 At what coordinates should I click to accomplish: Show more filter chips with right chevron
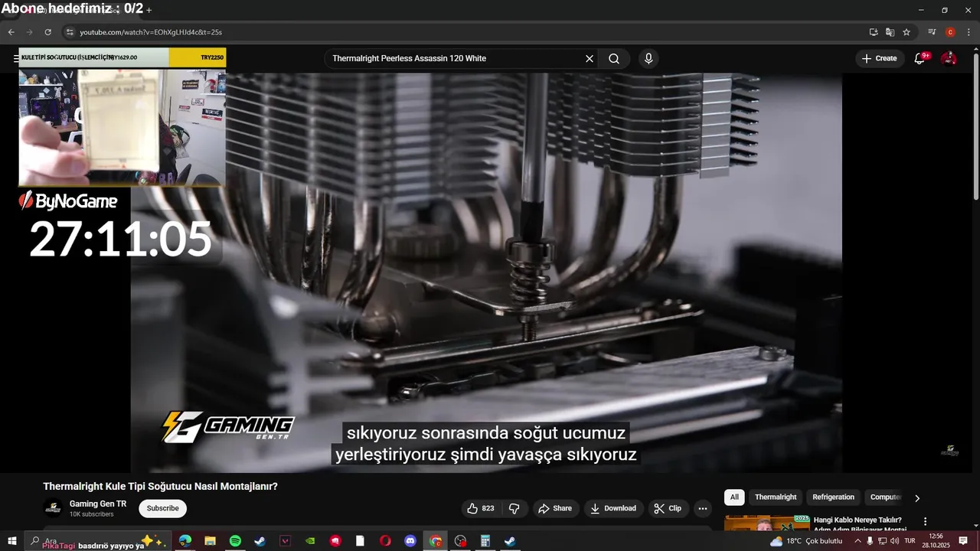point(917,498)
